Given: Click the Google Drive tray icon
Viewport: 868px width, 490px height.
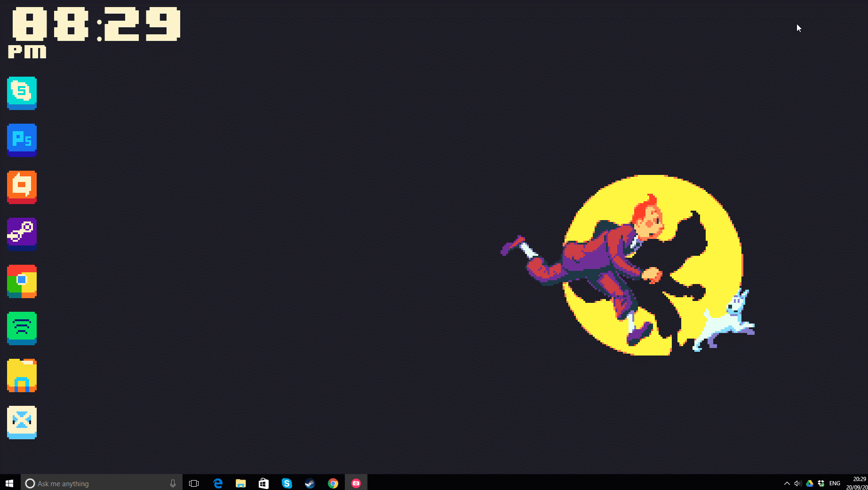Looking at the screenshot, I should coord(810,483).
